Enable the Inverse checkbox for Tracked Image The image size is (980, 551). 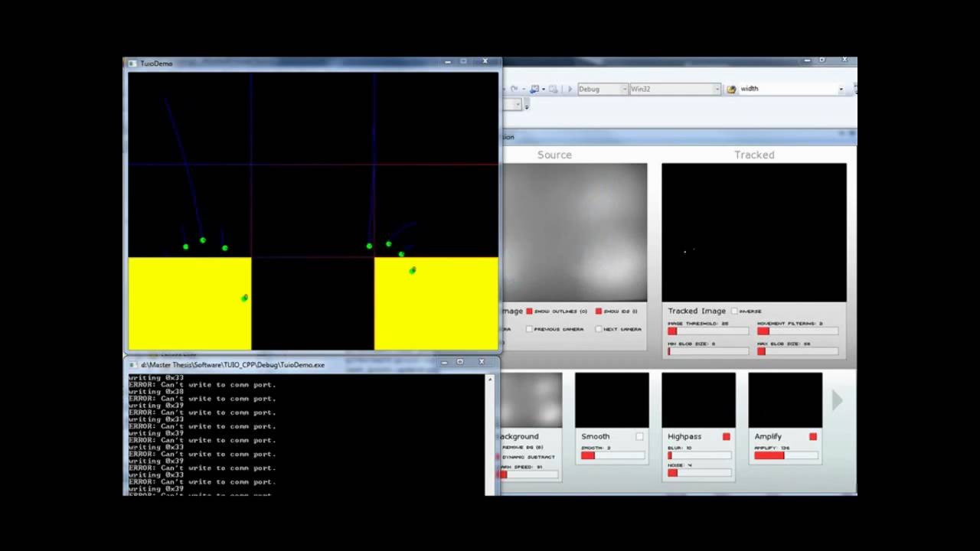734,311
